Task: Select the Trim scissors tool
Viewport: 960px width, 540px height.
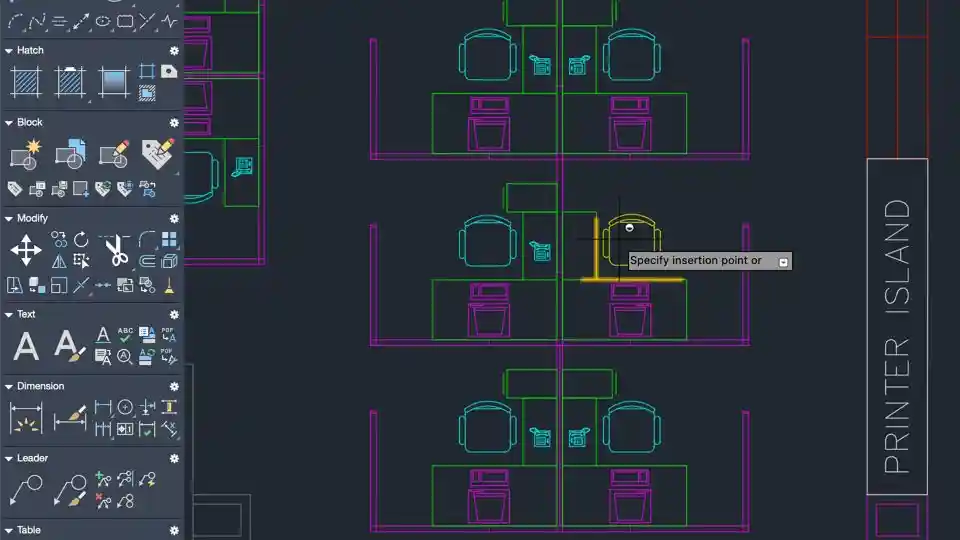Action: point(115,250)
